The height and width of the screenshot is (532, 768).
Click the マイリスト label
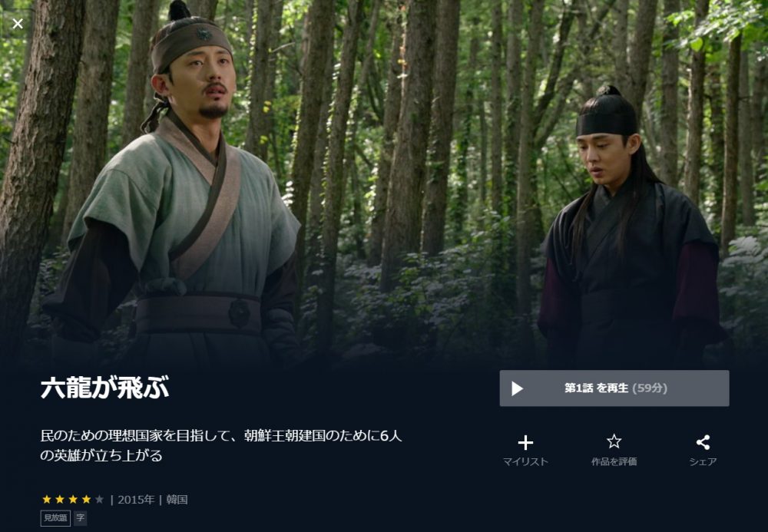(525, 461)
